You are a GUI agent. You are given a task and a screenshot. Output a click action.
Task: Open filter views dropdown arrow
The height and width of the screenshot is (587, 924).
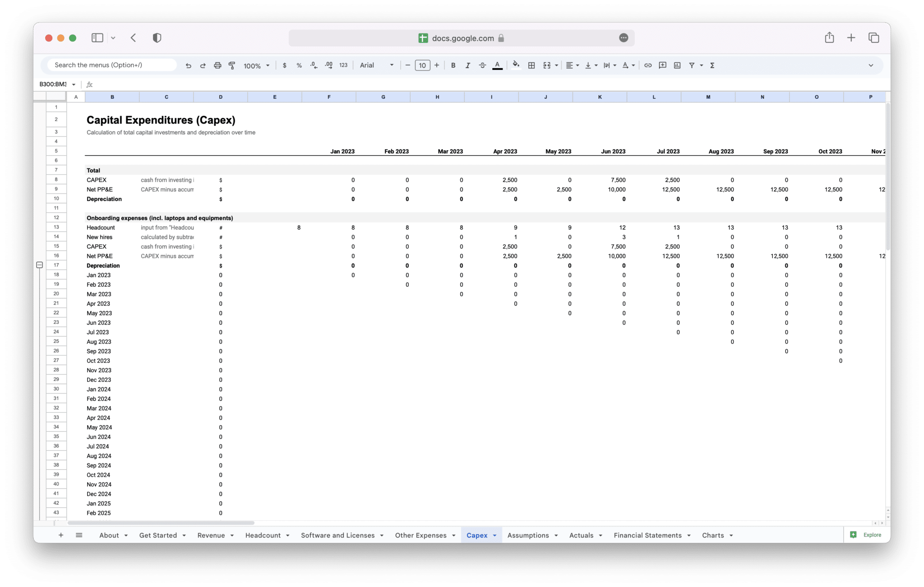coord(701,65)
